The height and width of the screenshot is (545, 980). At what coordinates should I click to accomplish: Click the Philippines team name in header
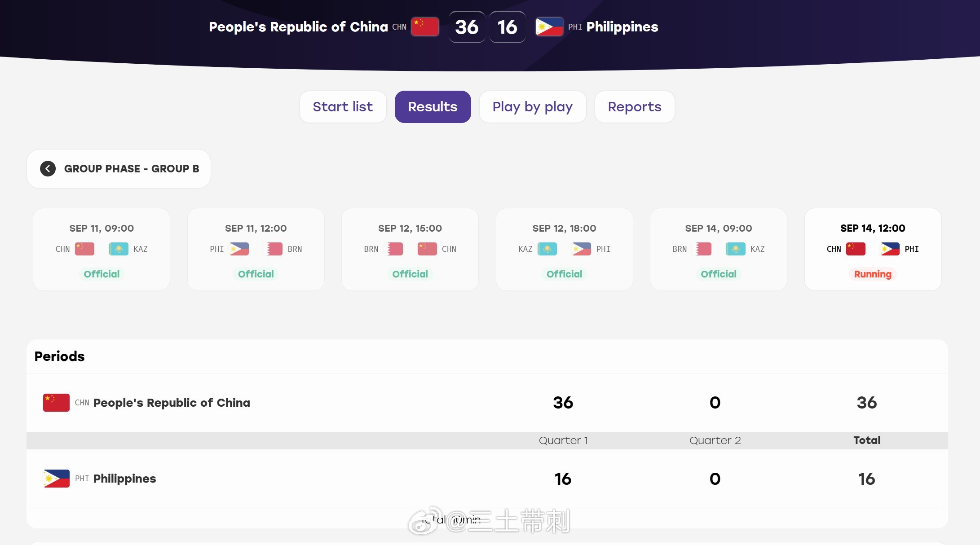click(x=622, y=27)
